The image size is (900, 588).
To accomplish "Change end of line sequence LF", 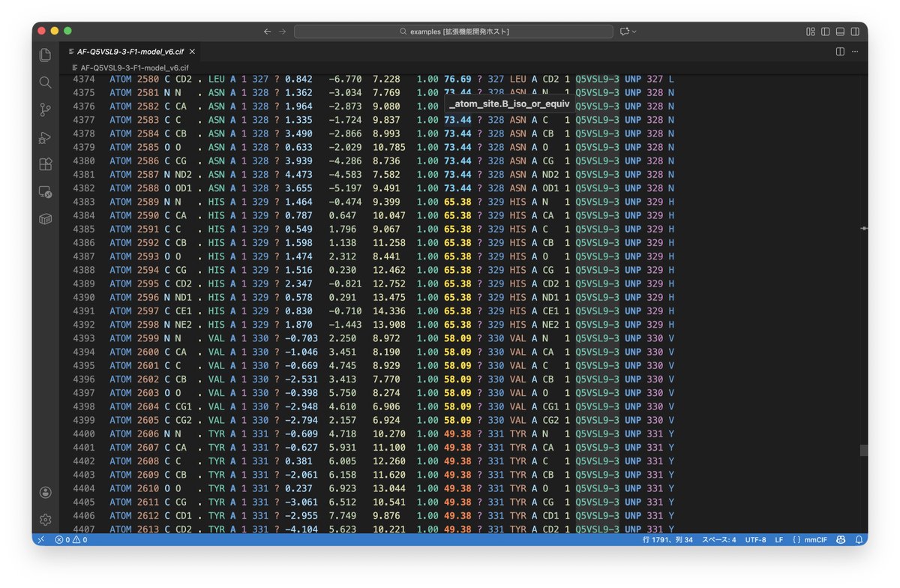I will [778, 539].
